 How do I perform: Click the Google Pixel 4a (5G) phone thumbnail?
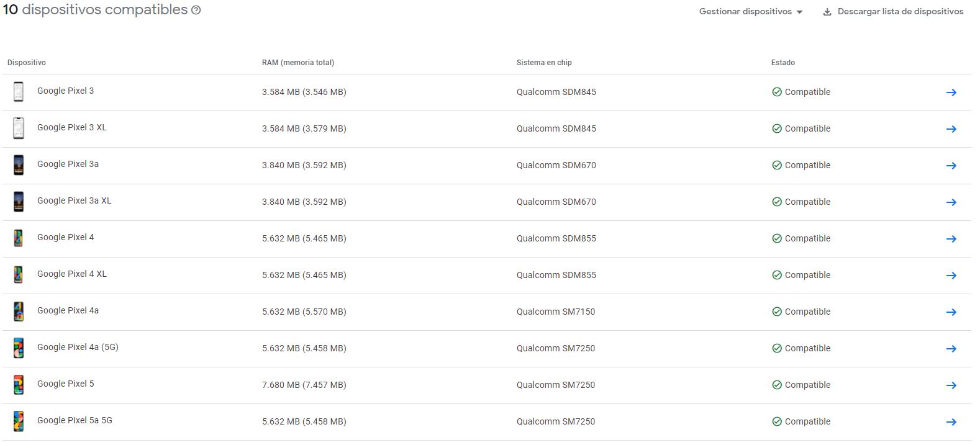[x=19, y=348]
